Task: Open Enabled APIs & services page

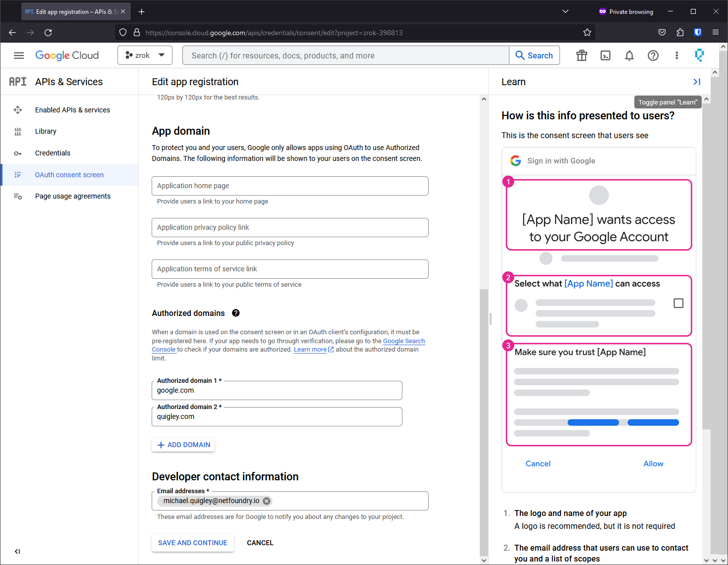Action: click(72, 110)
